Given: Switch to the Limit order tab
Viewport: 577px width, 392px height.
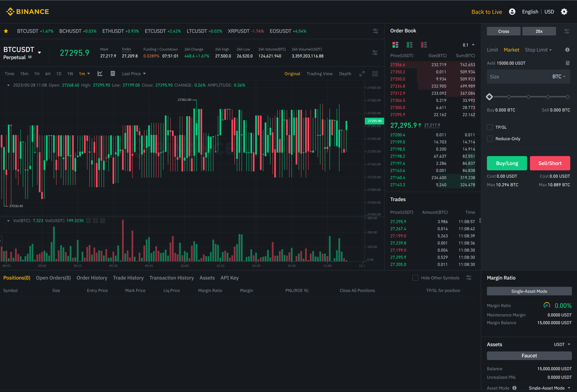Looking at the screenshot, I should [x=492, y=50].
